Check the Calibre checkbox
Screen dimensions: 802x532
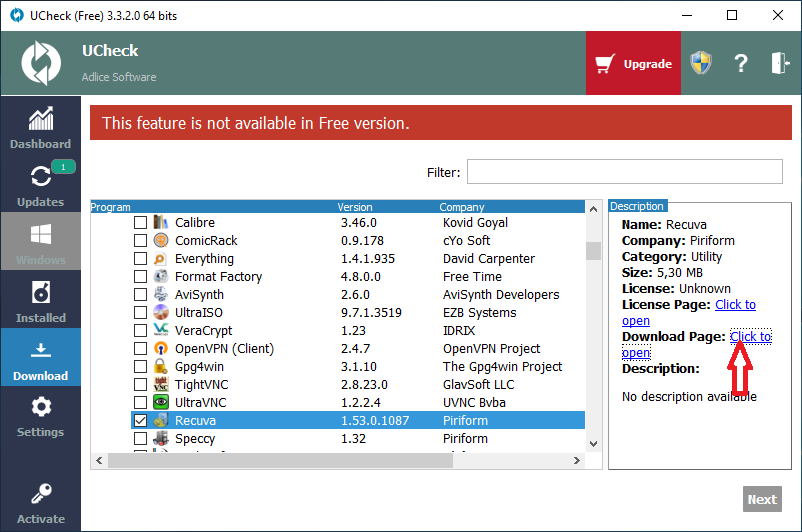pos(140,223)
